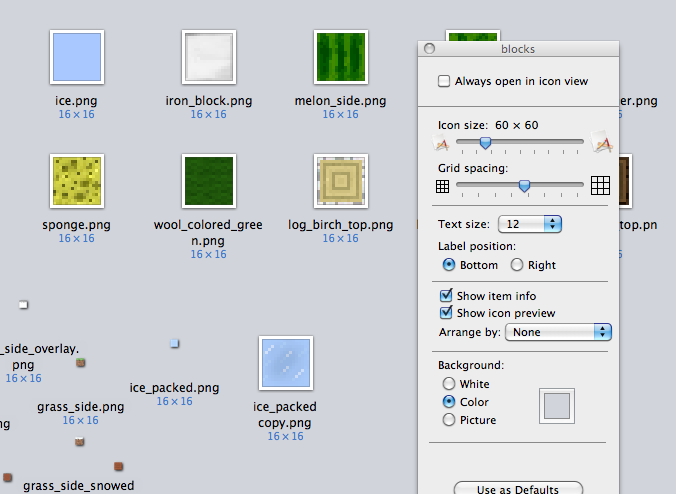Choose White background option
The width and height of the screenshot is (676, 494).
coord(449,384)
